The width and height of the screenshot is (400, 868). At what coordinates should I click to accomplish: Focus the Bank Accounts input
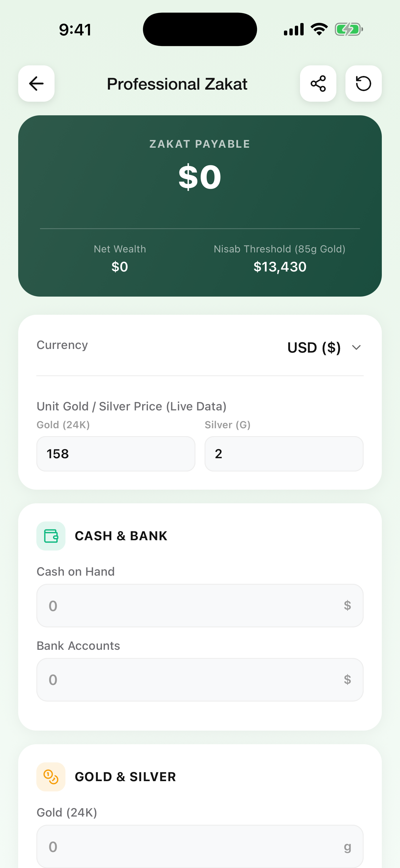click(x=200, y=680)
